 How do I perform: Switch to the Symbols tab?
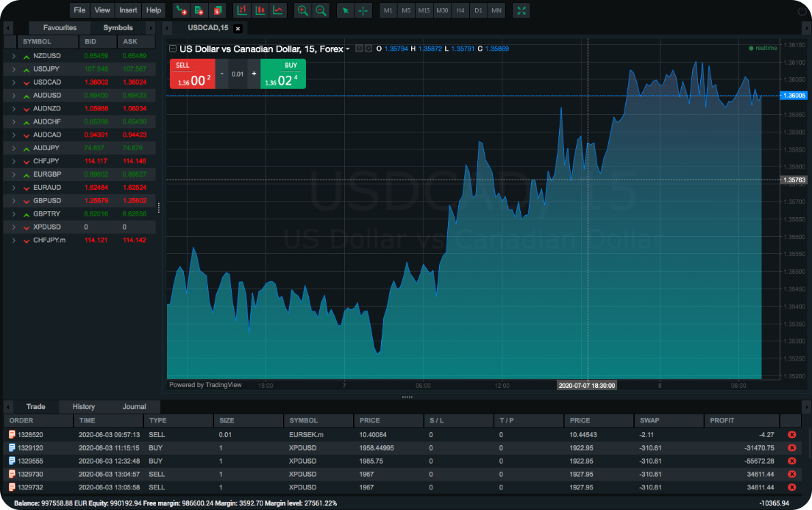[x=118, y=28]
